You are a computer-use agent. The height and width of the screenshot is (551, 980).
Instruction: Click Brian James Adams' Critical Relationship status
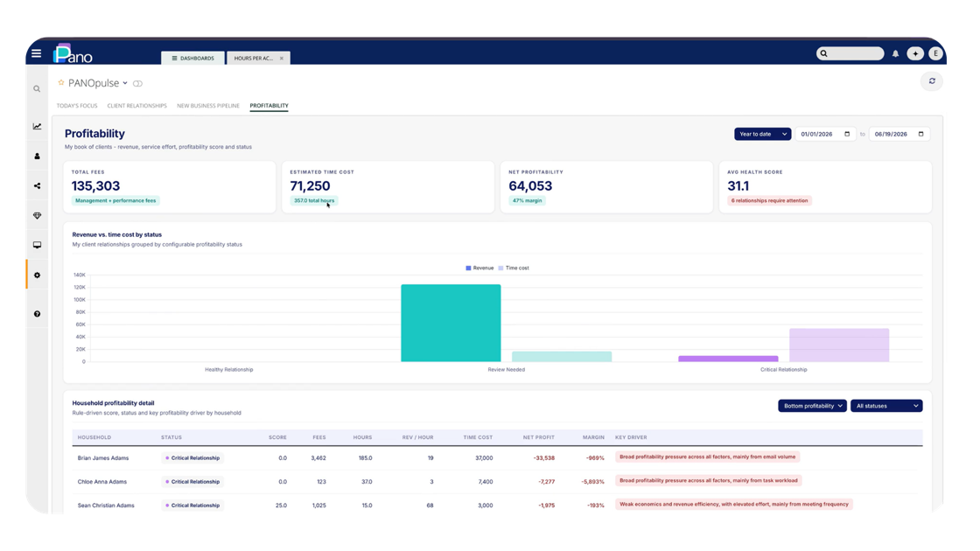[192, 458]
